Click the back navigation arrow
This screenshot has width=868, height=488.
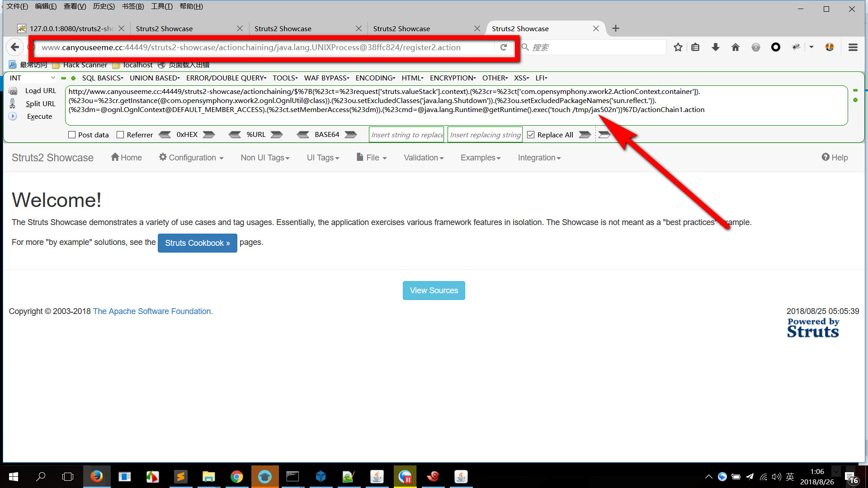point(15,47)
